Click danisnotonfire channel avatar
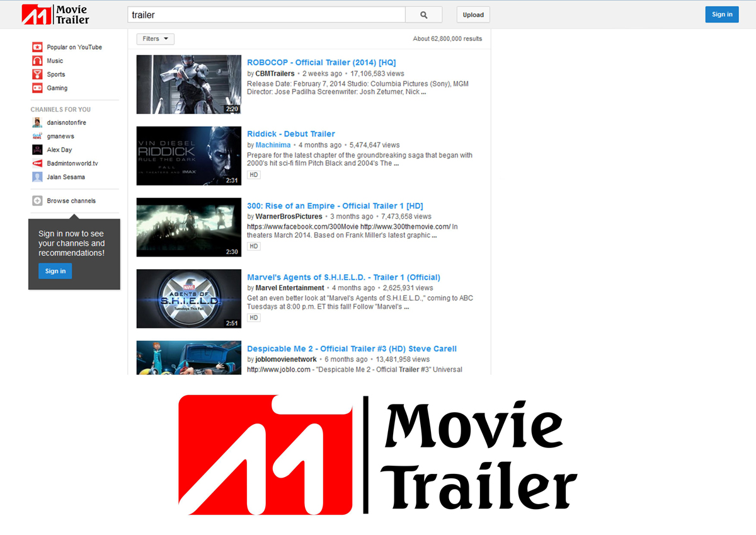The image size is (756, 535). coord(37,122)
